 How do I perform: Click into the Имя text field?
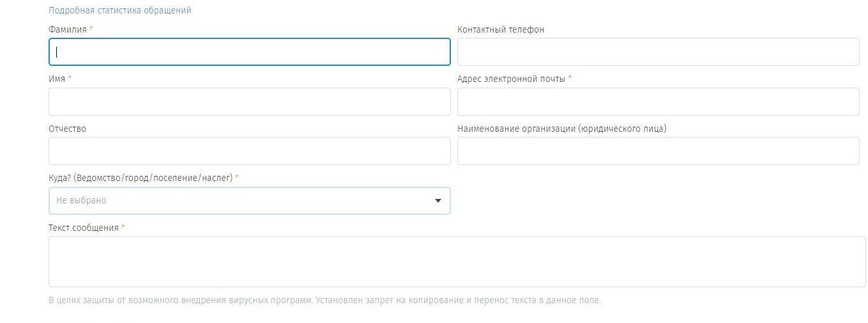click(250, 102)
